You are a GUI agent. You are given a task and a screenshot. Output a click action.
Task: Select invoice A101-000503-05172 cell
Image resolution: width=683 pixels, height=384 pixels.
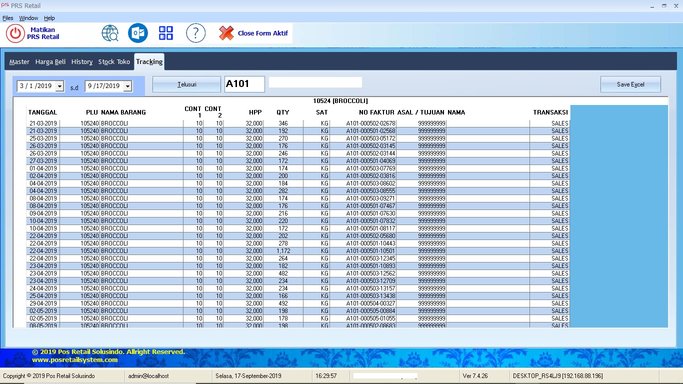[x=371, y=138]
